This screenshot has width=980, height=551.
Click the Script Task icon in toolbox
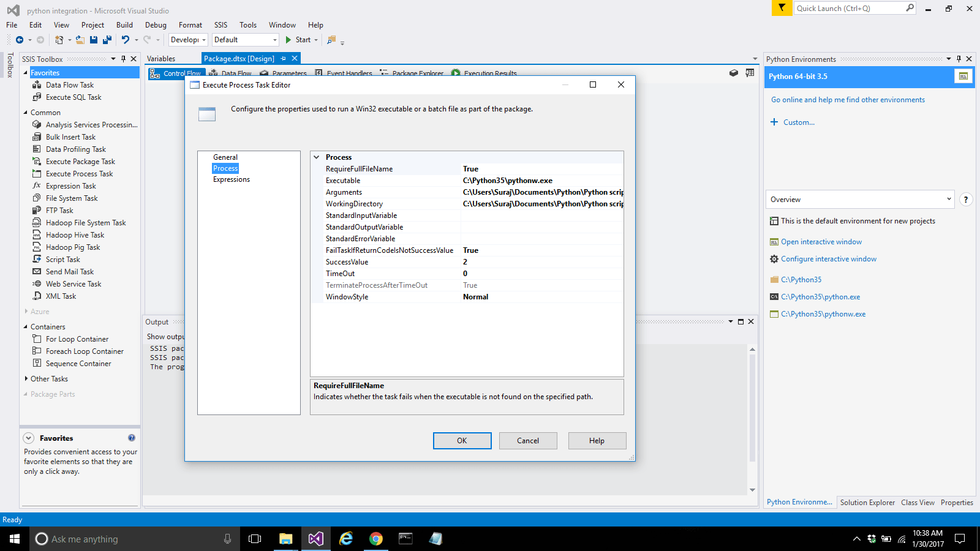point(37,260)
